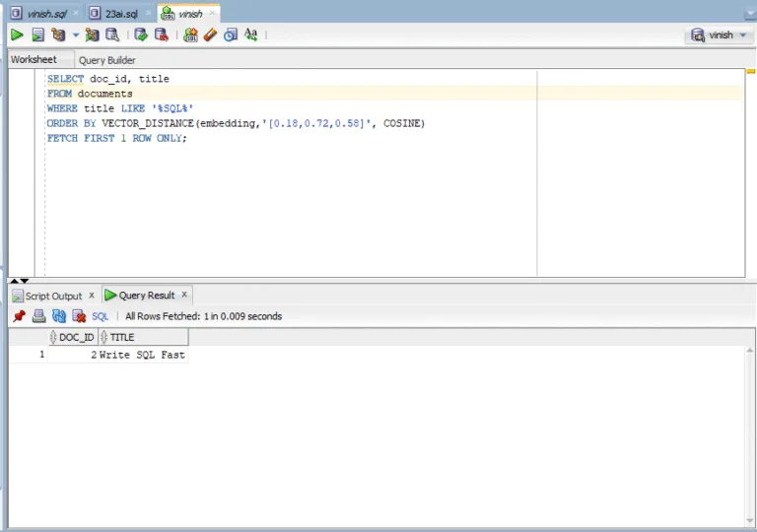Click the result scrollbar up arrow
Image resolution: width=757 pixels, height=532 pixels.
pyautogui.click(x=750, y=351)
